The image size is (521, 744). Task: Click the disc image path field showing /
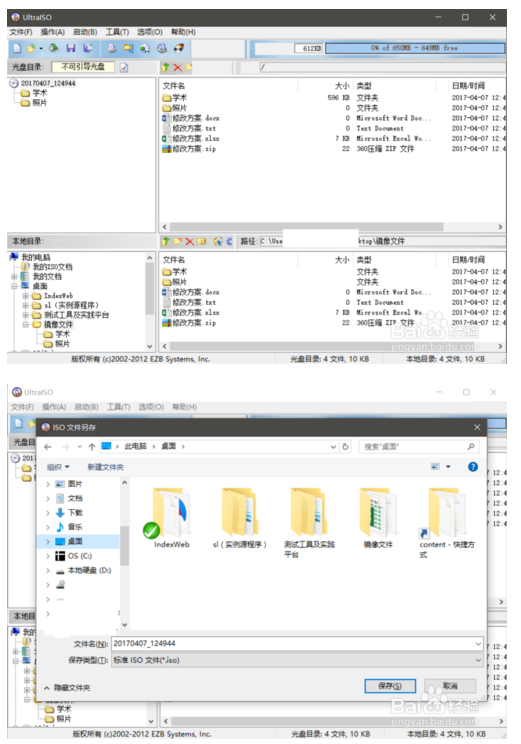382,67
